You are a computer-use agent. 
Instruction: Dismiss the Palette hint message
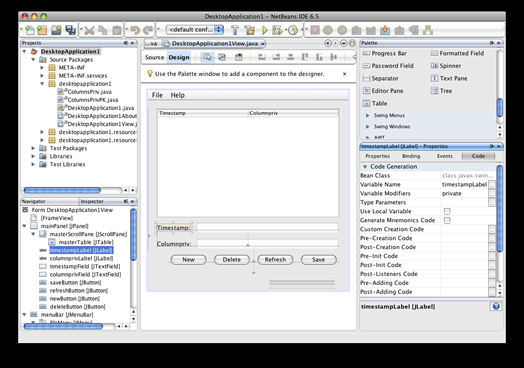(345, 74)
